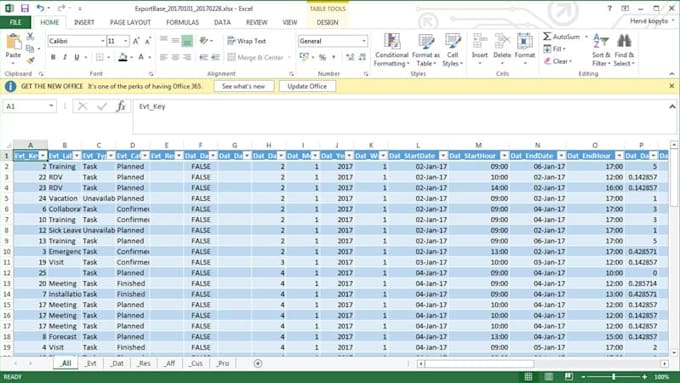This screenshot has width=680, height=383.
Task: Dismiss the Get the New Office bar
Action: (671, 86)
